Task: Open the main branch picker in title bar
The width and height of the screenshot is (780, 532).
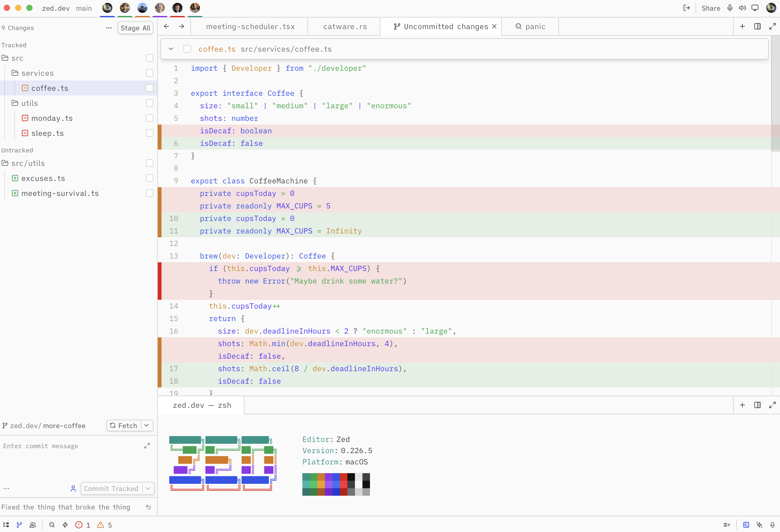Action: click(x=84, y=8)
